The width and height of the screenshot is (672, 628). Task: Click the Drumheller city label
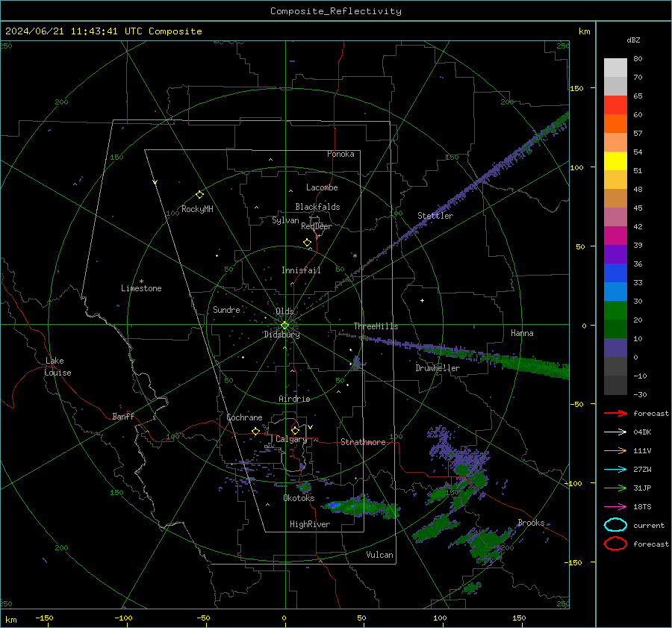[x=438, y=368]
